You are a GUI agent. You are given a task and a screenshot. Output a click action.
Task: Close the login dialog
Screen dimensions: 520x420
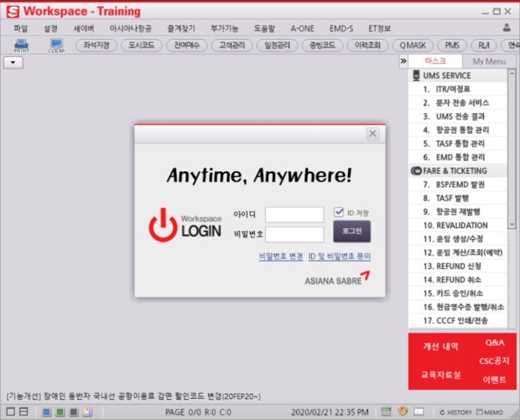pos(373,134)
